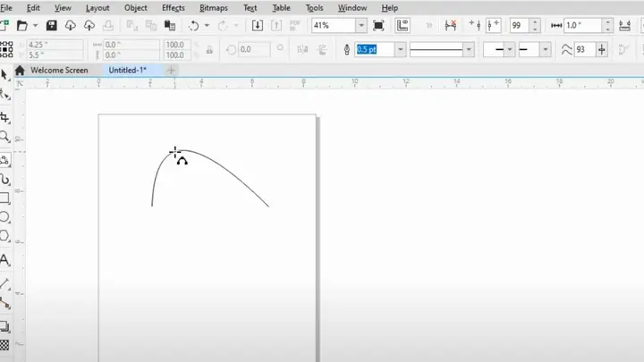Open the Help menu
644x362 pixels.
(x=389, y=8)
